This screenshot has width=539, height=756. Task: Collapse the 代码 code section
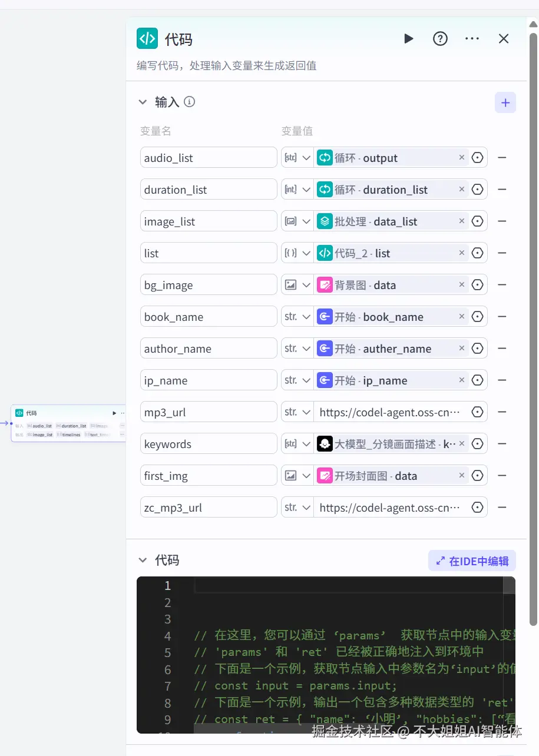[142, 560]
